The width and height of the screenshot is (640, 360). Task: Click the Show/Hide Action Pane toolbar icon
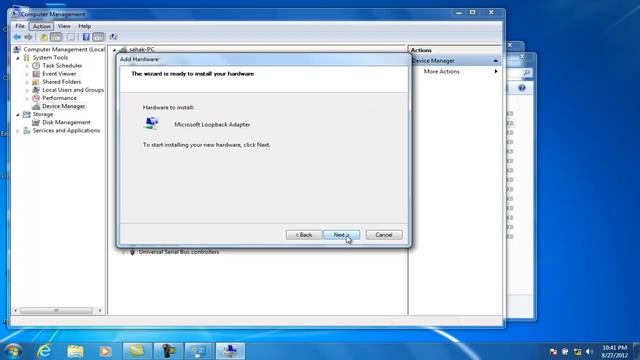click(99, 37)
